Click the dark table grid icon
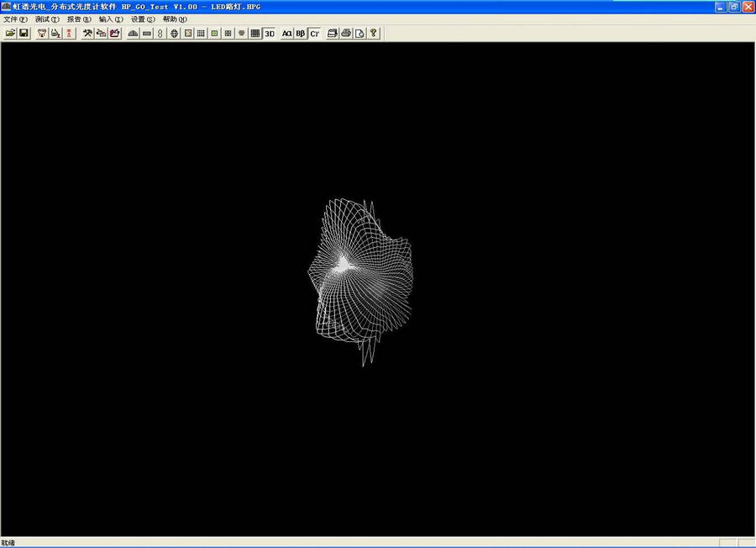The image size is (756, 548). (255, 34)
